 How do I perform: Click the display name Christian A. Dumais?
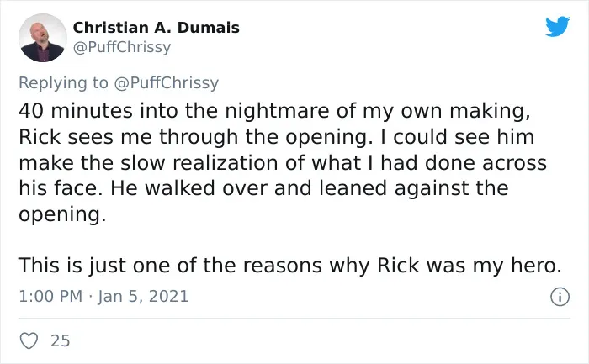click(x=156, y=28)
